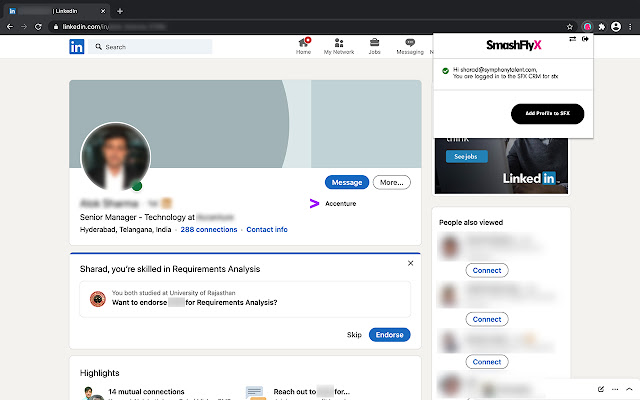This screenshot has width=640, height=400.
Task: Click the Accenture company logo
Action: click(x=314, y=203)
